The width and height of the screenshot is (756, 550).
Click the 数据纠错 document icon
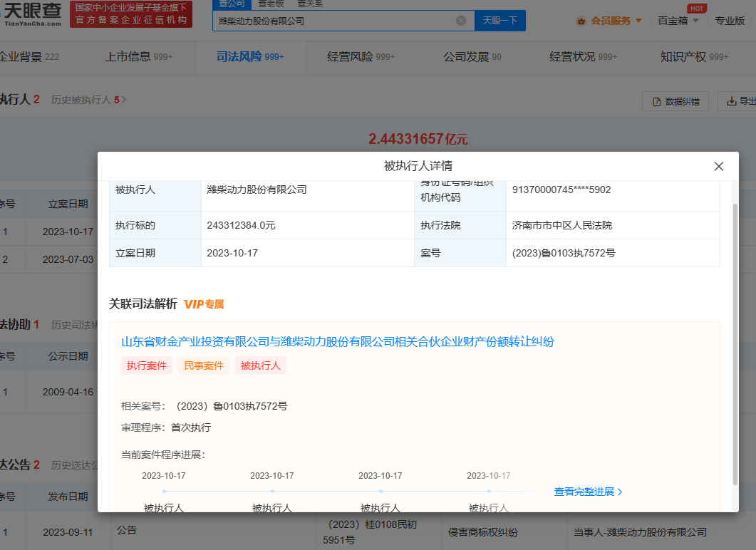point(656,102)
